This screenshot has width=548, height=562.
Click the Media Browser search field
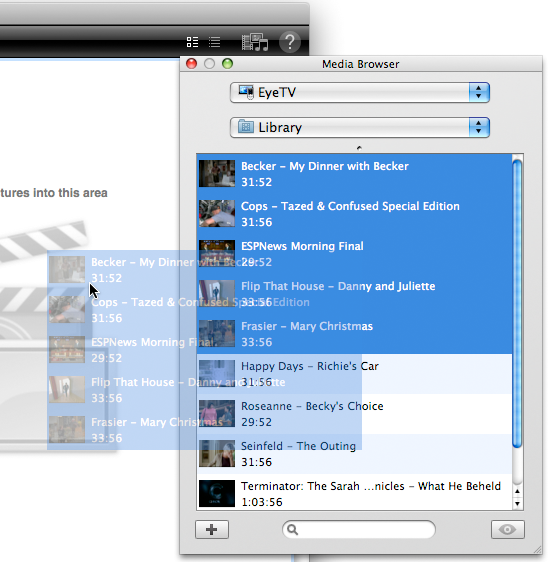click(x=359, y=529)
